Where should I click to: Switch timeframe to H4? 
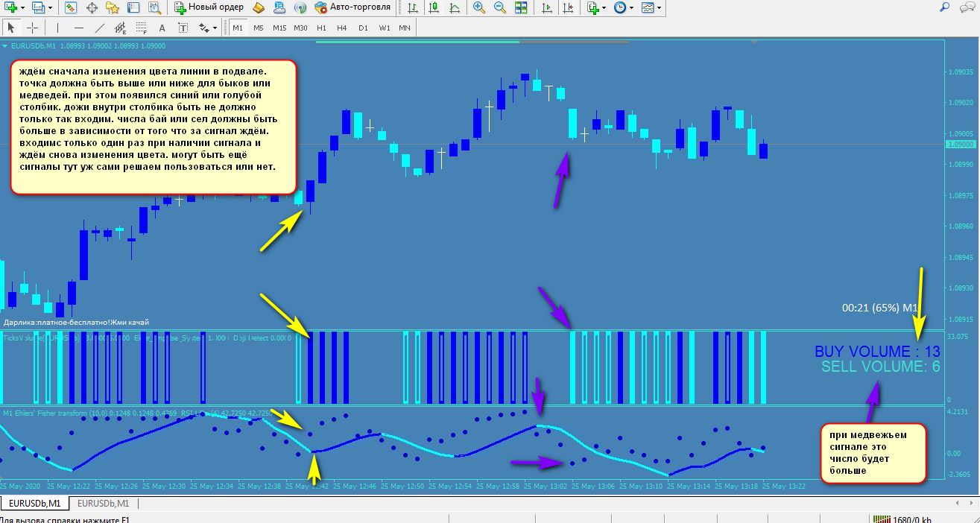pyautogui.click(x=341, y=28)
